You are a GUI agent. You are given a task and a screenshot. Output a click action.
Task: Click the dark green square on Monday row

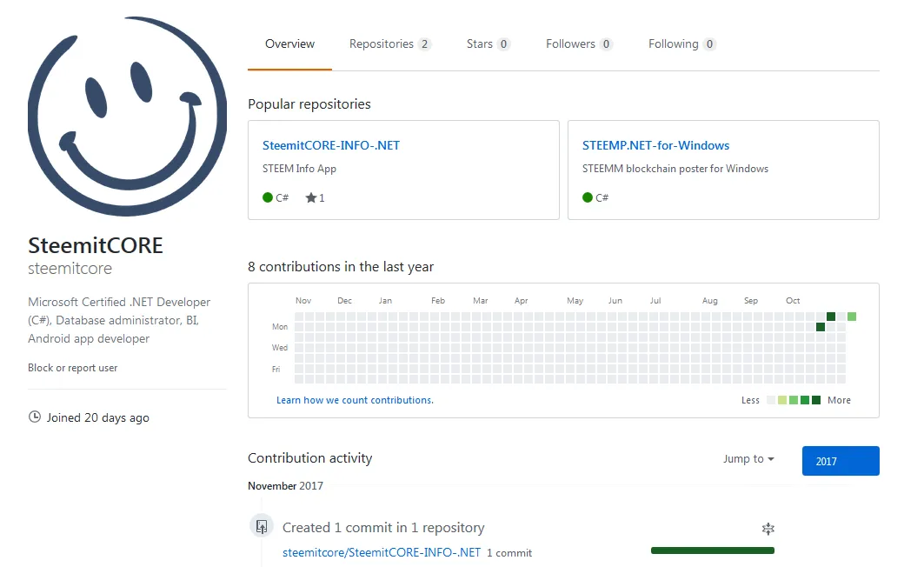tap(821, 327)
